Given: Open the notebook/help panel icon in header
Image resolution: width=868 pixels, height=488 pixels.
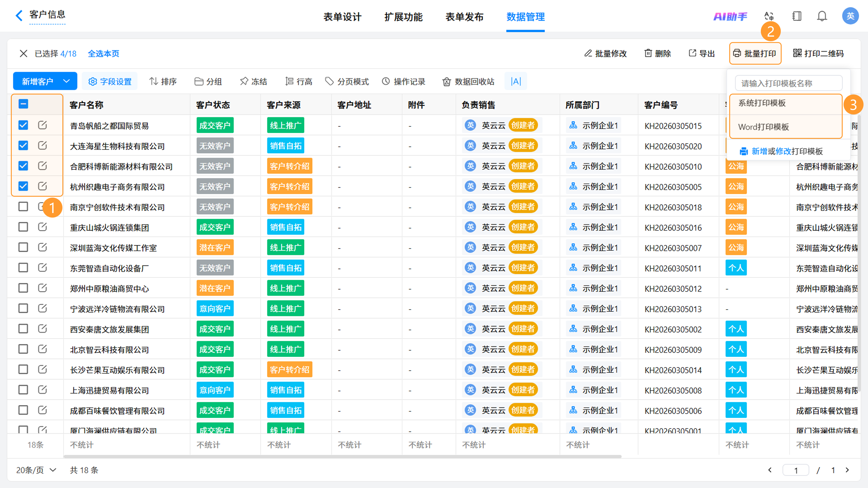Looking at the screenshot, I should pyautogui.click(x=797, y=16).
